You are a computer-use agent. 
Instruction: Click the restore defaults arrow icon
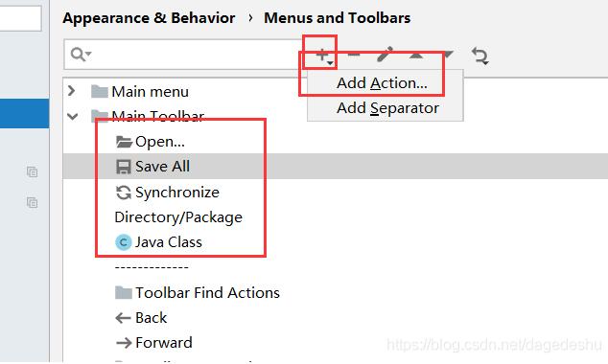(x=480, y=56)
